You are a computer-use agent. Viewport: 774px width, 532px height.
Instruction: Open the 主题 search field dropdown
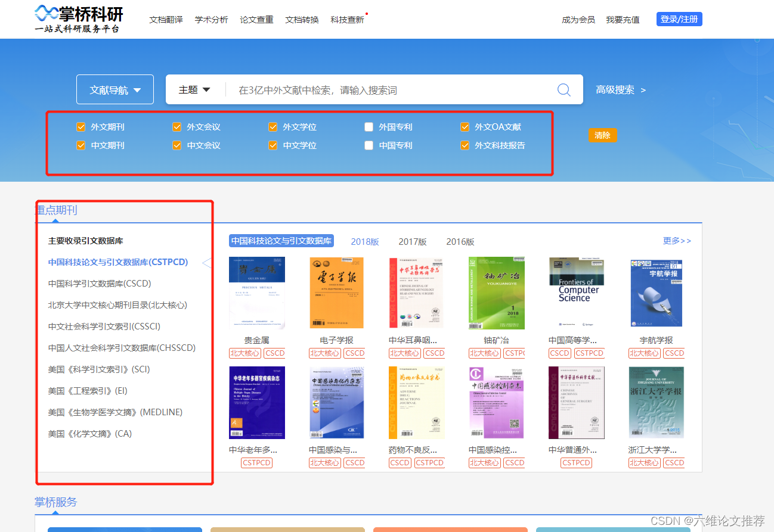click(x=194, y=89)
